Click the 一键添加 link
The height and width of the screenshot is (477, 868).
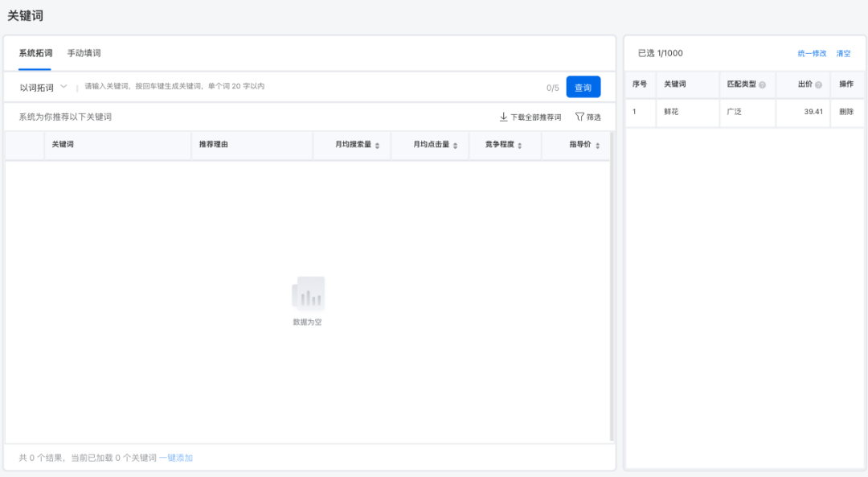click(175, 458)
